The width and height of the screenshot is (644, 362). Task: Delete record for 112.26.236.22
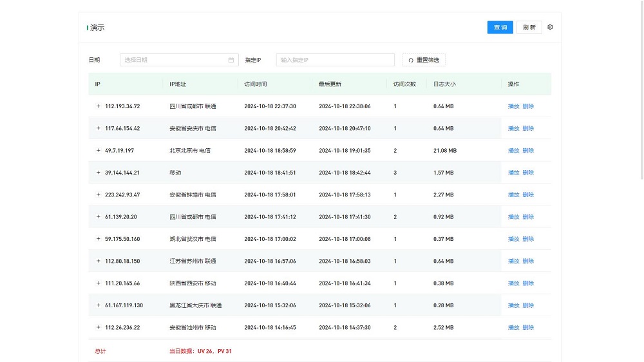[x=528, y=328]
